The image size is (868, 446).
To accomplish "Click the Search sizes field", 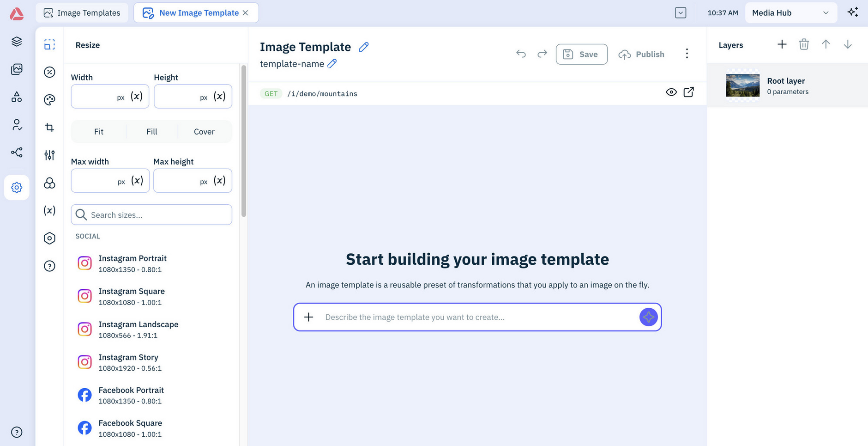I will point(151,215).
